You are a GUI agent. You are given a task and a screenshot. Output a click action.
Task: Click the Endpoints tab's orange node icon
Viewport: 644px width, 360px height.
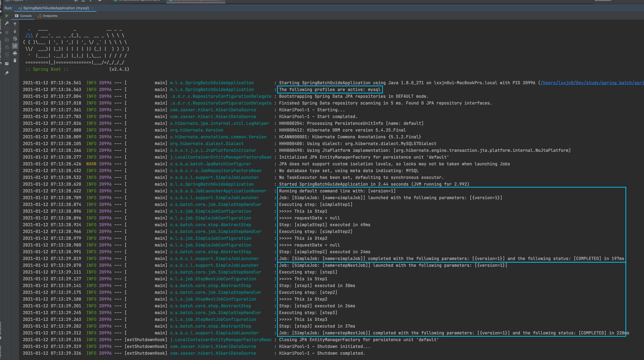pos(39,16)
